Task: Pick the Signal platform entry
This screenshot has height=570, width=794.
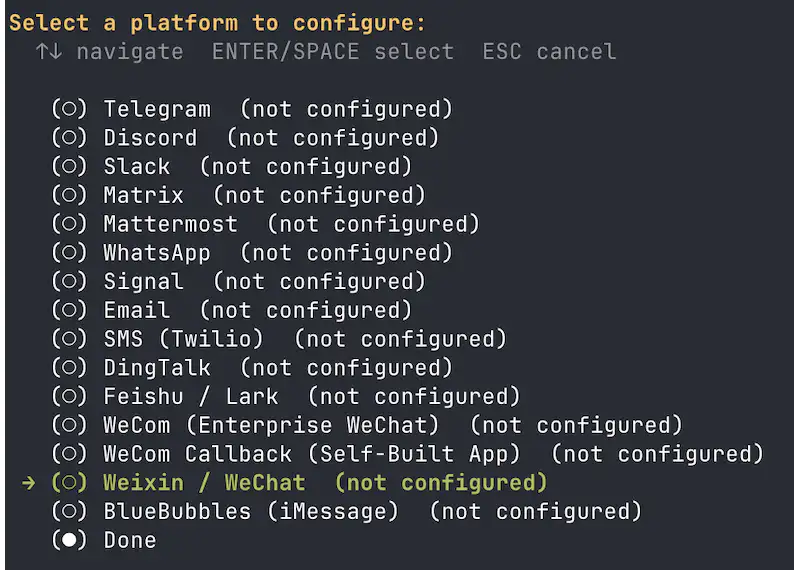Action: point(143,282)
